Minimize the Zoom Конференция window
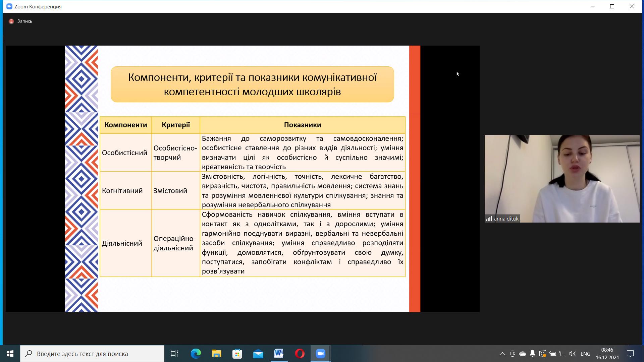The width and height of the screenshot is (644, 362). [x=593, y=6]
